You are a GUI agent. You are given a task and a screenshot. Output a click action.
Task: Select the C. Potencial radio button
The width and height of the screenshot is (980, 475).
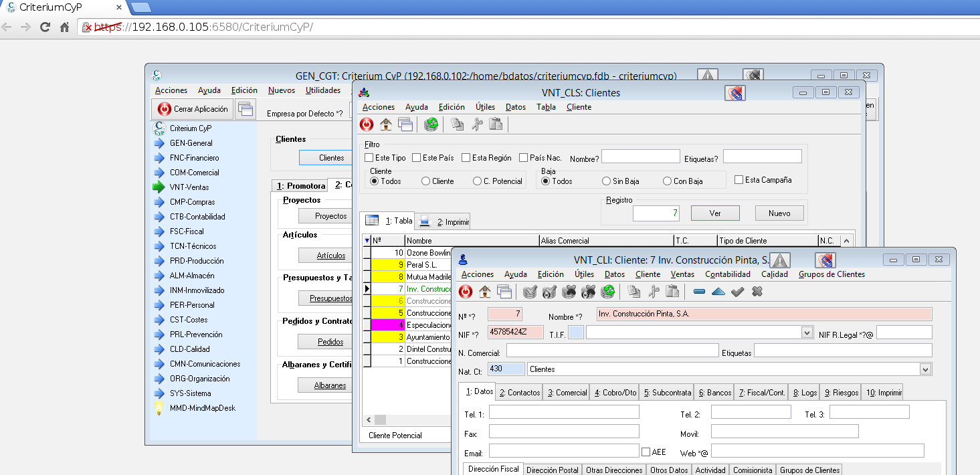(x=477, y=181)
